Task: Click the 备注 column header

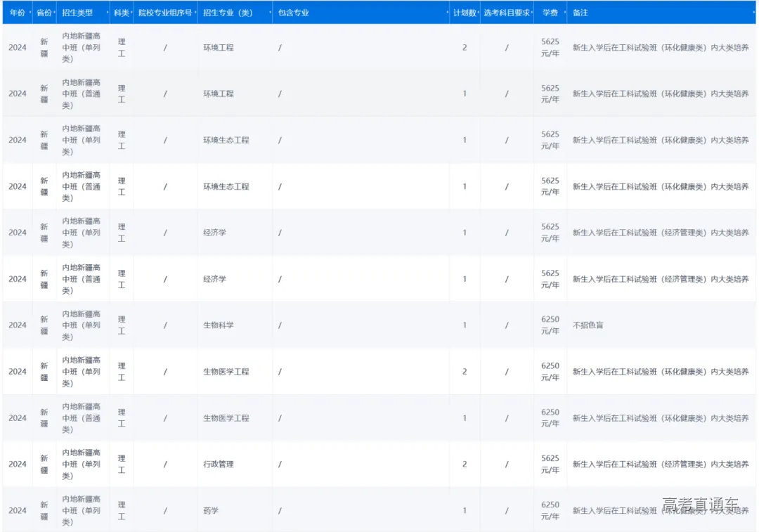Action: coord(580,13)
